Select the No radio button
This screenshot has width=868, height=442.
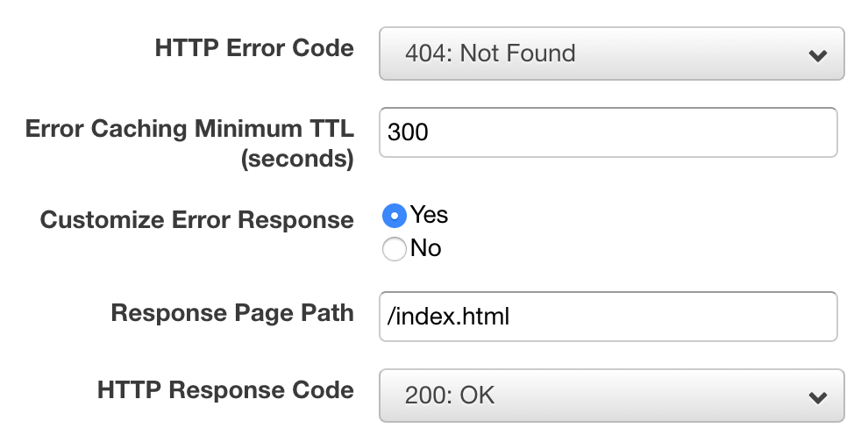(x=395, y=249)
